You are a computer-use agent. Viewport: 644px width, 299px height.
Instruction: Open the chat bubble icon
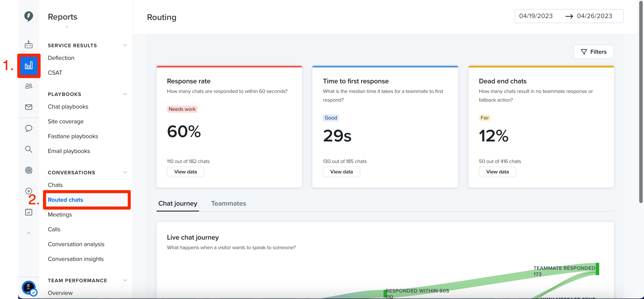point(28,128)
